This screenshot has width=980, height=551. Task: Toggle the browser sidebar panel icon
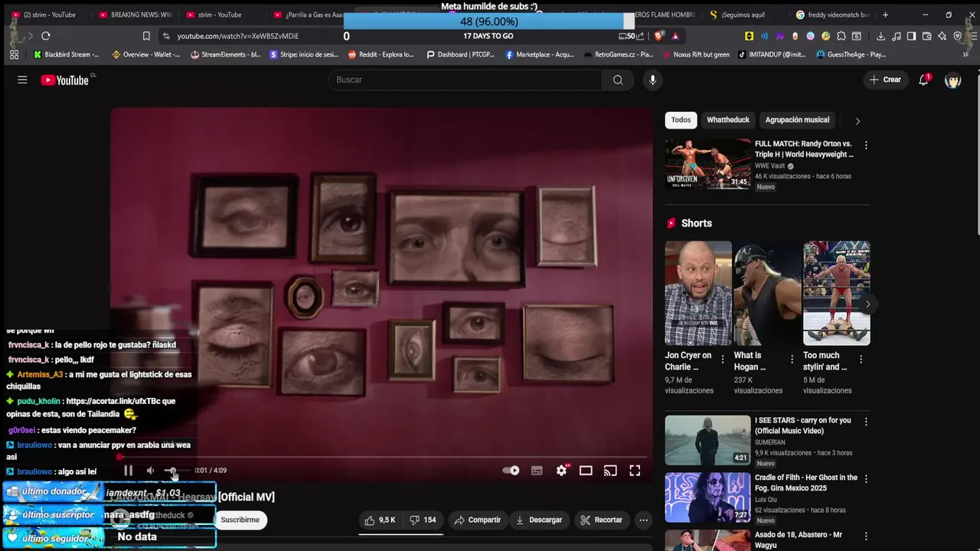click(x=911, y=36)
